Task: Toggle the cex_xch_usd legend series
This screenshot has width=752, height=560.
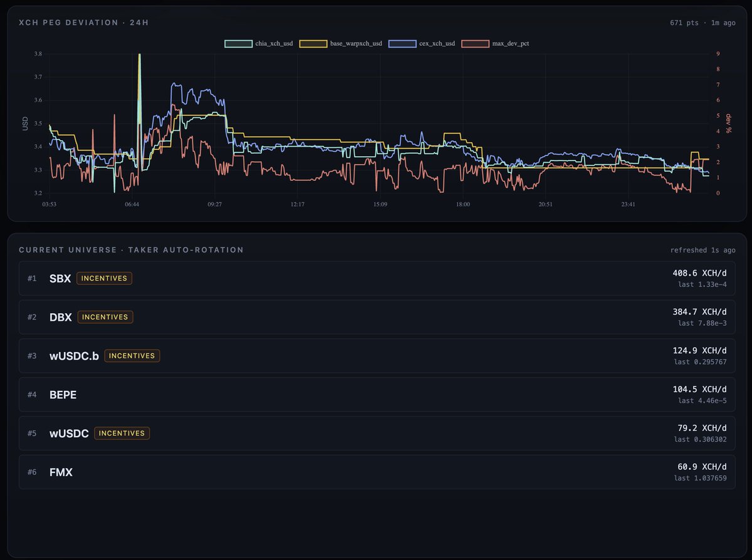Action: click(421, 44)
